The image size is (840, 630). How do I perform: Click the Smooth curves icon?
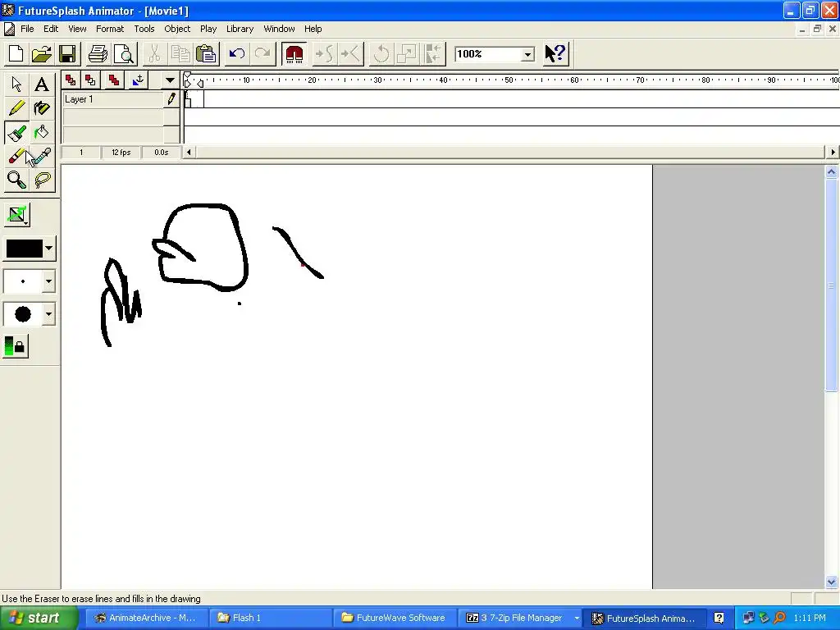325,53
